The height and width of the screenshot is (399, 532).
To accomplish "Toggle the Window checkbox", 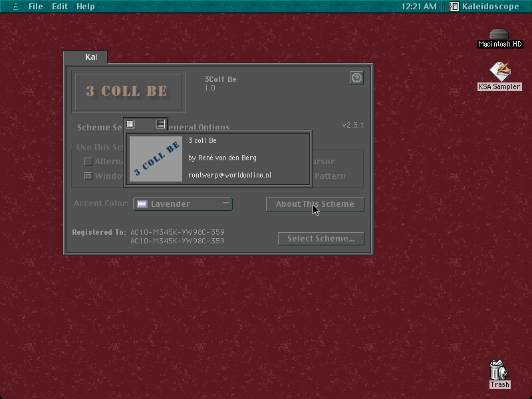I will point(88,176).
